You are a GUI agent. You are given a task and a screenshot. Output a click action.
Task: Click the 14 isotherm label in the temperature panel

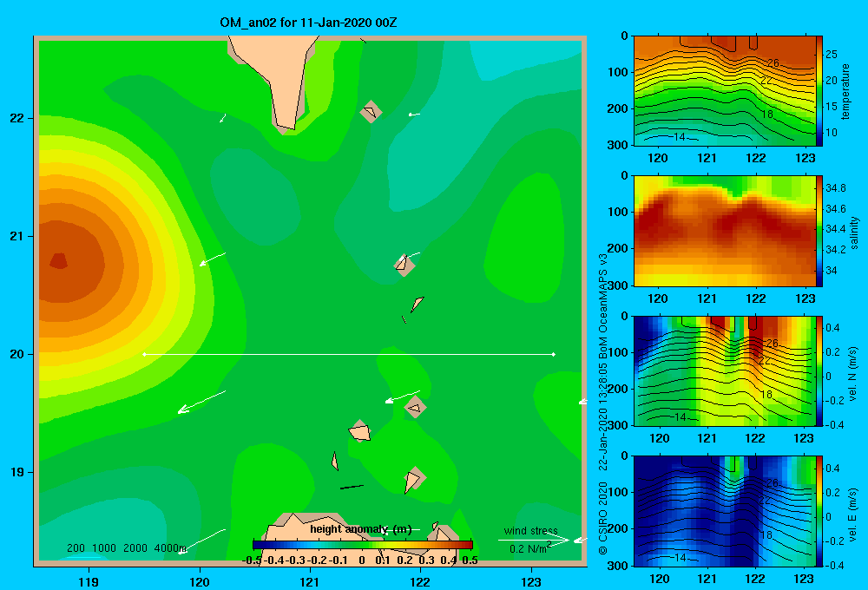[x=680, y=137]
